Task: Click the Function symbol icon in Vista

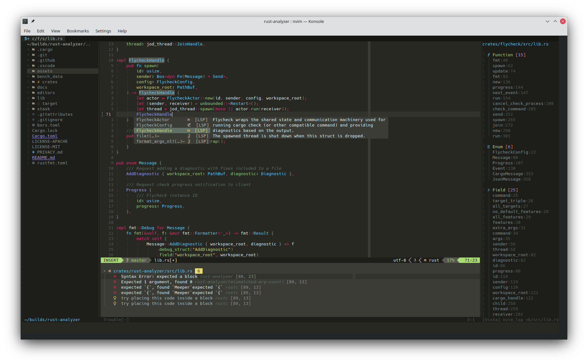Action: pos(489,55)
